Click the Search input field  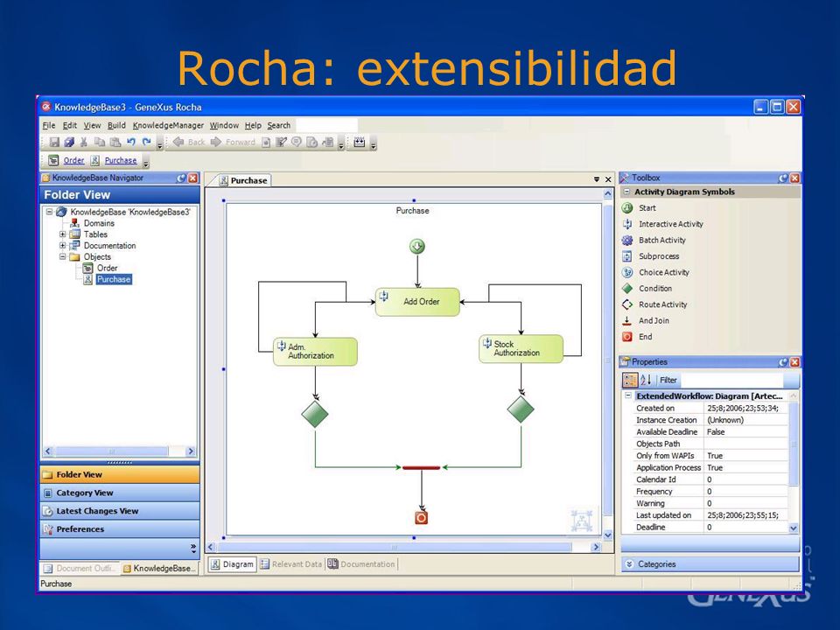click(x=326, y=125)
